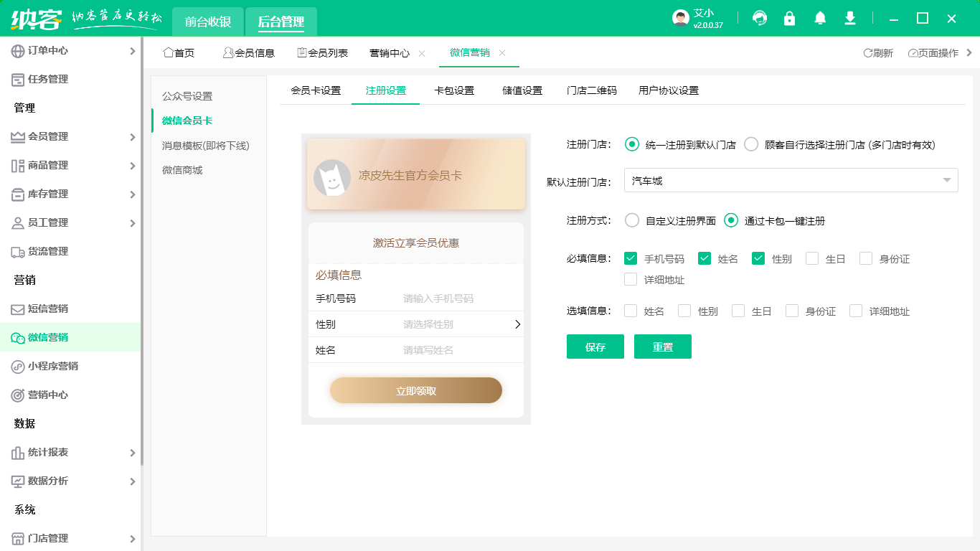
Task: Click the lock screen icon
Action: [789, 18]
